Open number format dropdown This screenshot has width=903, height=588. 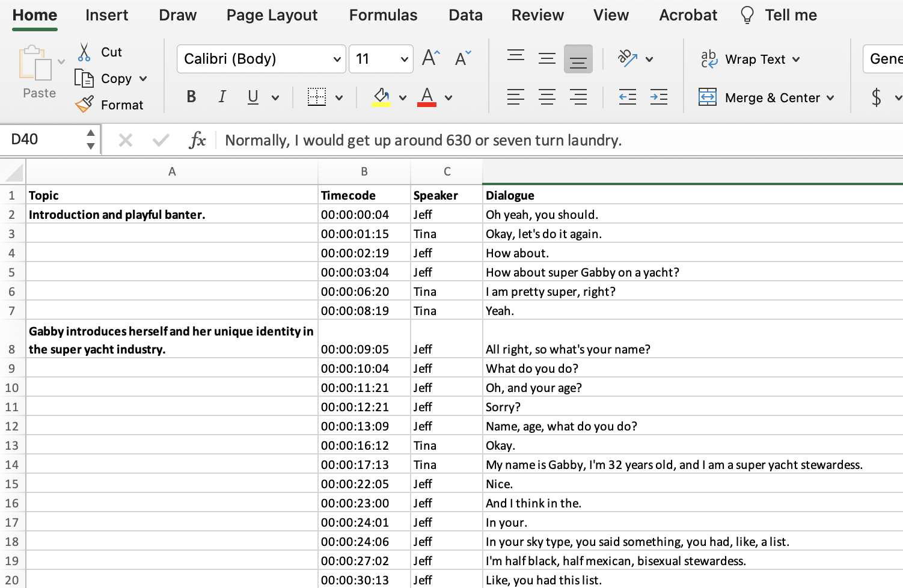(883, 59)
